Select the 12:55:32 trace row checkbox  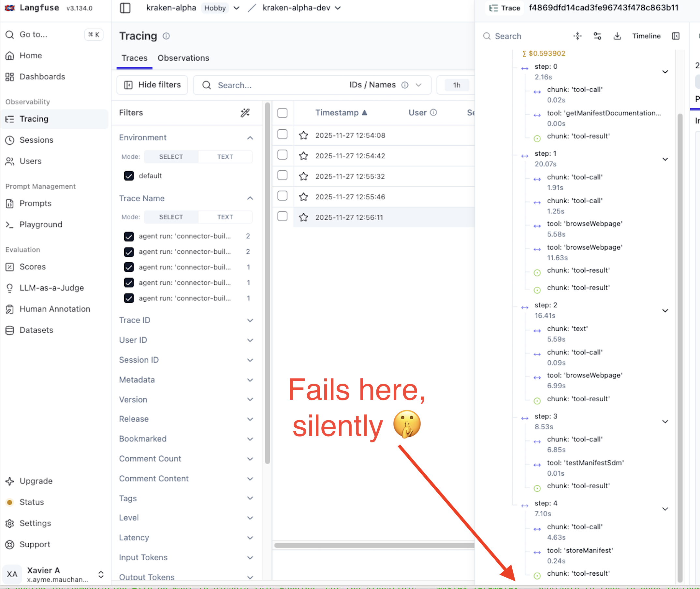click(x=282, y=175)
